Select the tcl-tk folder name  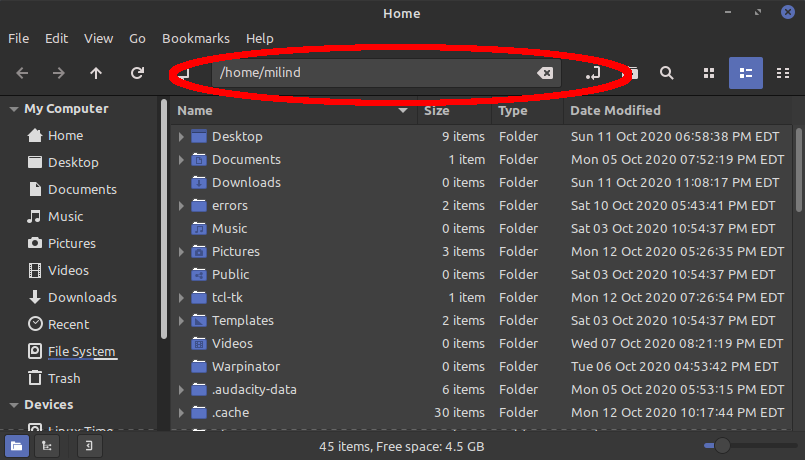pos(227,298)
